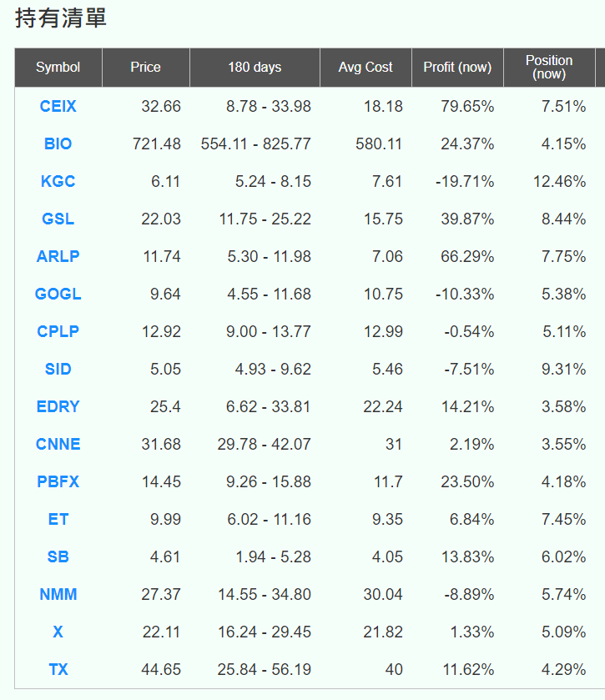
Task: Click the Avg Cost column header
Action: coord(366,68)
